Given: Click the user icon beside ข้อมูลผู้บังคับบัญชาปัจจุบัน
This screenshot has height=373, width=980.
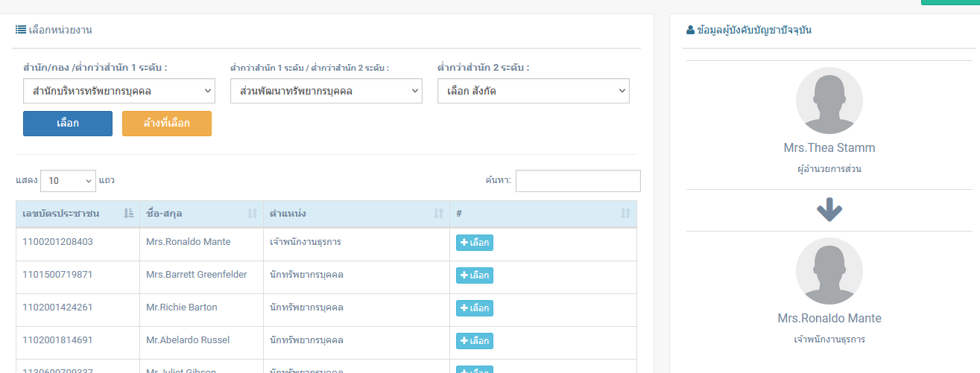Looking at the screenshot, I should tap(690, 31).
